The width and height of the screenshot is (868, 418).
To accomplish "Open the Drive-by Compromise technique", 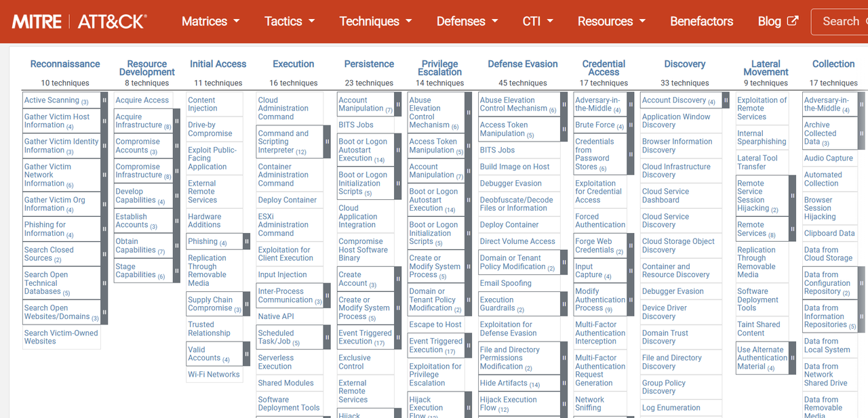I will point(210,129).
